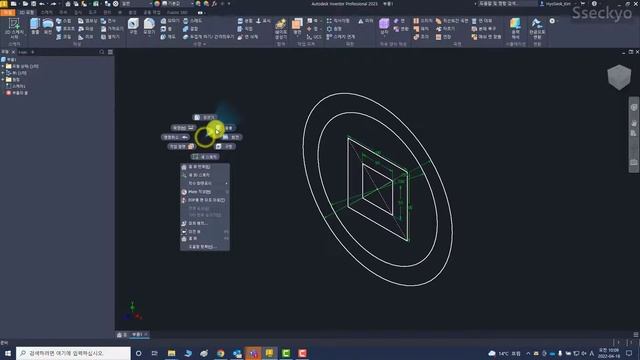Select 명령취소 (Undo) in the marking menu

point(176,137)
